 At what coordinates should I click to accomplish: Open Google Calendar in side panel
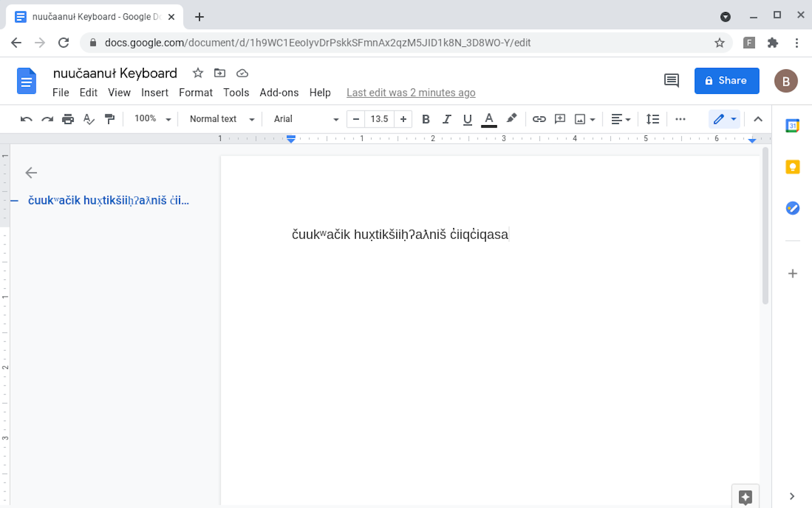click(x=792, y=126)
